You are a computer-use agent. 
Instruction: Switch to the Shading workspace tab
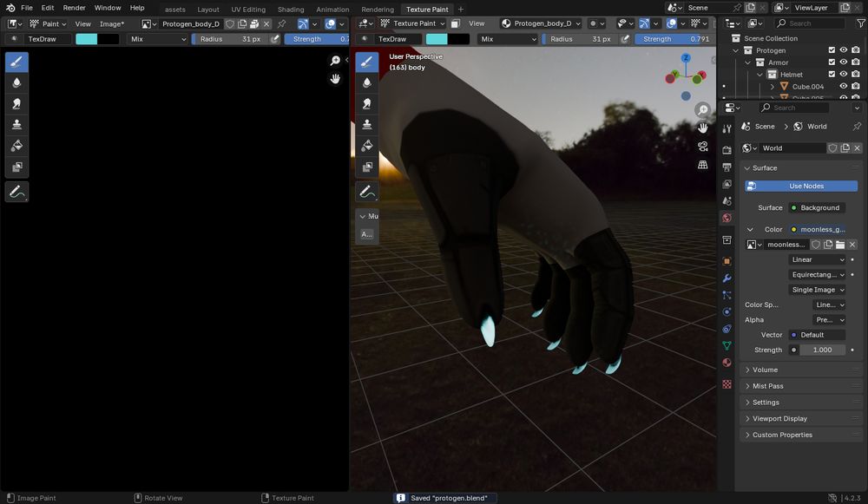[291, 10]
